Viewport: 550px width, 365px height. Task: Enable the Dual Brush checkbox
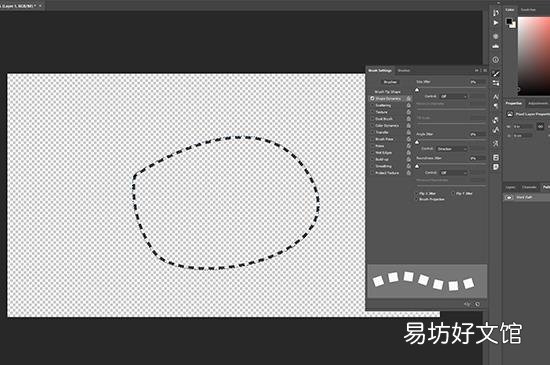pyautogui.click(x=372, y=119)
